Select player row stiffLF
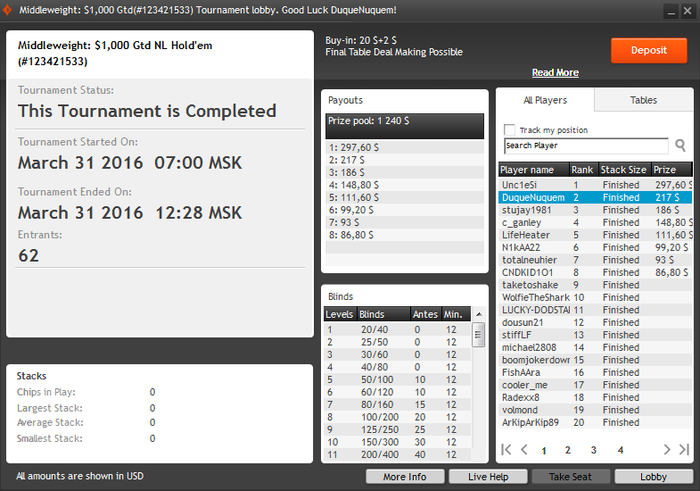 tap(595, 335)
